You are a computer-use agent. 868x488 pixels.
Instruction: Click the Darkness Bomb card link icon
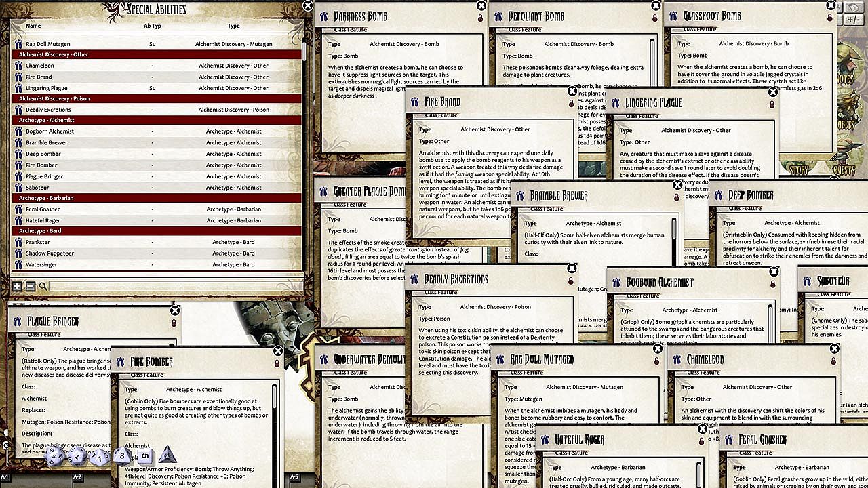point(324,16)
